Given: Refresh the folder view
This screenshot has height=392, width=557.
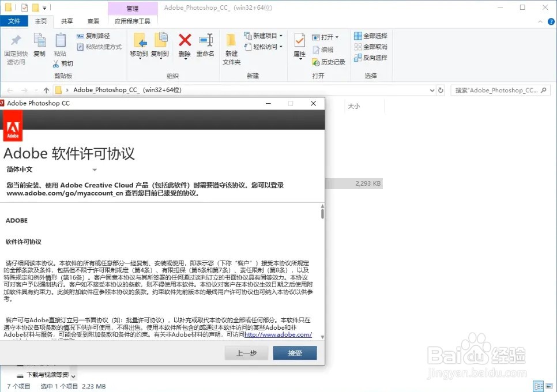Looking at the screenshot, I should click(441, 90).
